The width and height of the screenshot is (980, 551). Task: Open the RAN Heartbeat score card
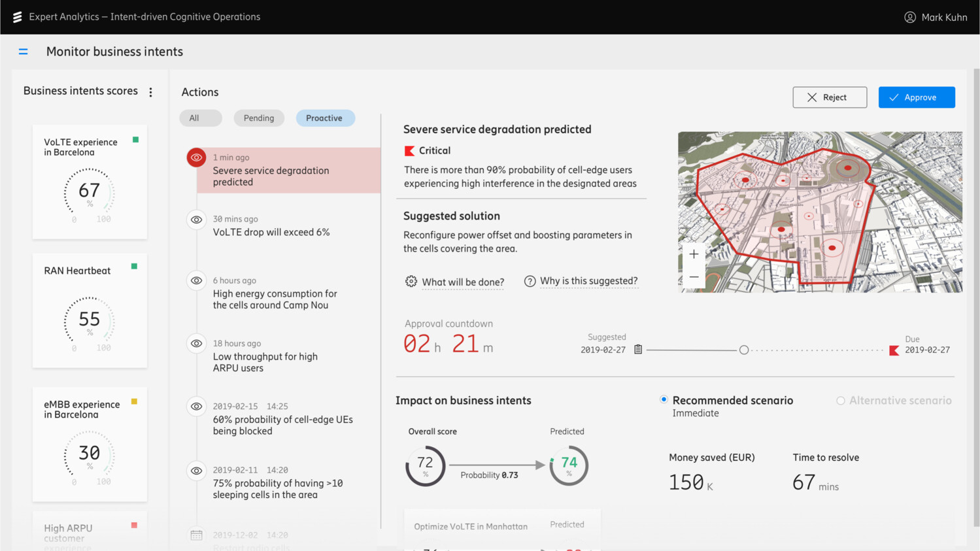pyautogui.click(x=90, y=310)
